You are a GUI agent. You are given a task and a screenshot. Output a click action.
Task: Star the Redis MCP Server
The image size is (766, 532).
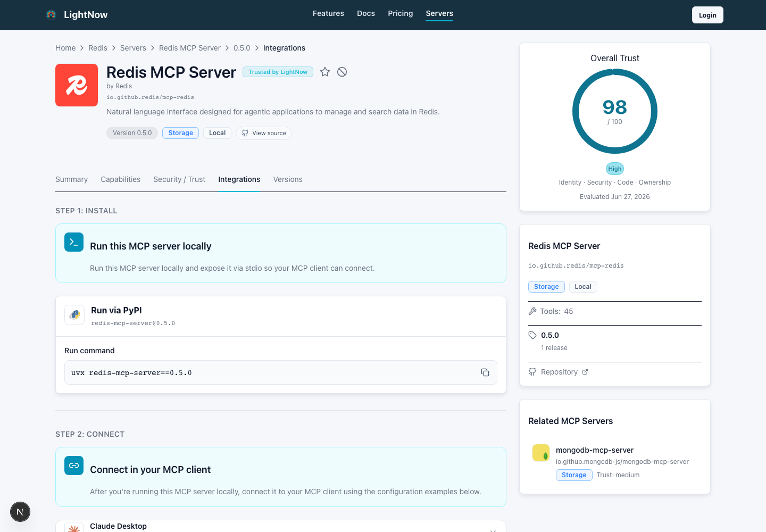[x=325, y=72]
